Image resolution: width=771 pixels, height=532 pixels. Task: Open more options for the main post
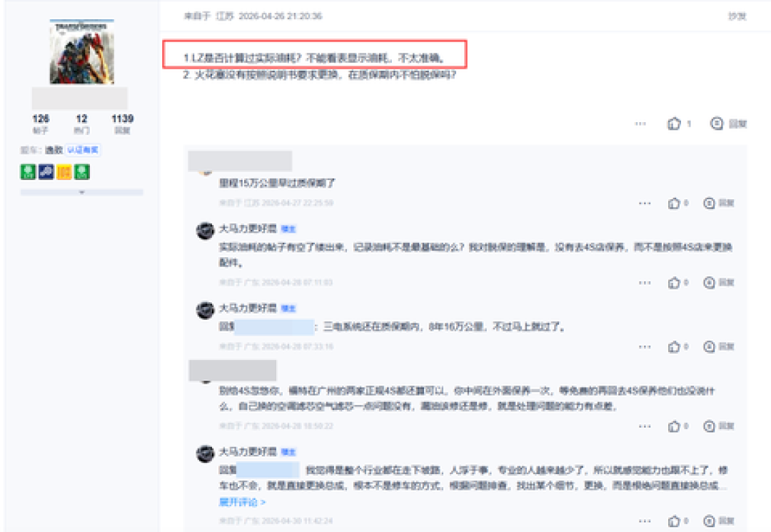[640, 124]
